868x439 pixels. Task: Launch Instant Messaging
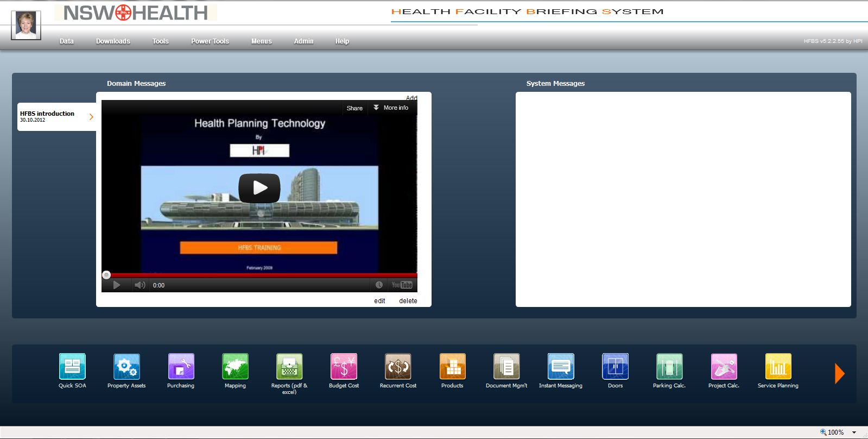point(561,366)
